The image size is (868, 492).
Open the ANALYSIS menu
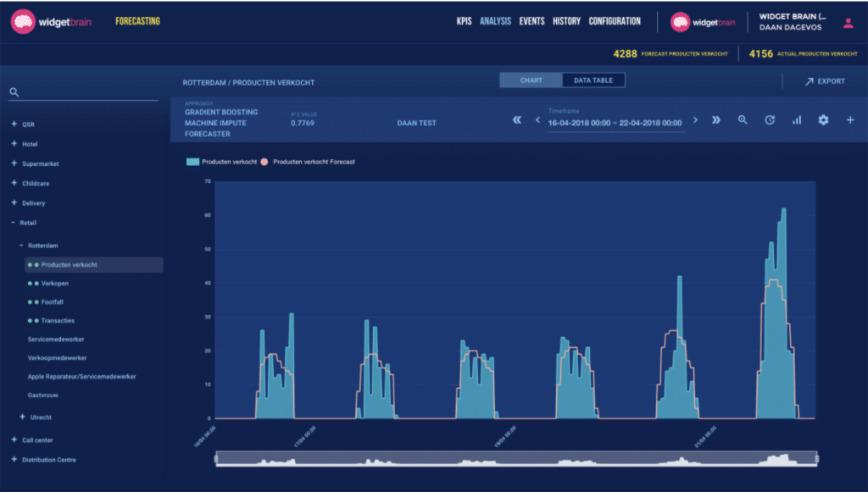coord(495,21)
